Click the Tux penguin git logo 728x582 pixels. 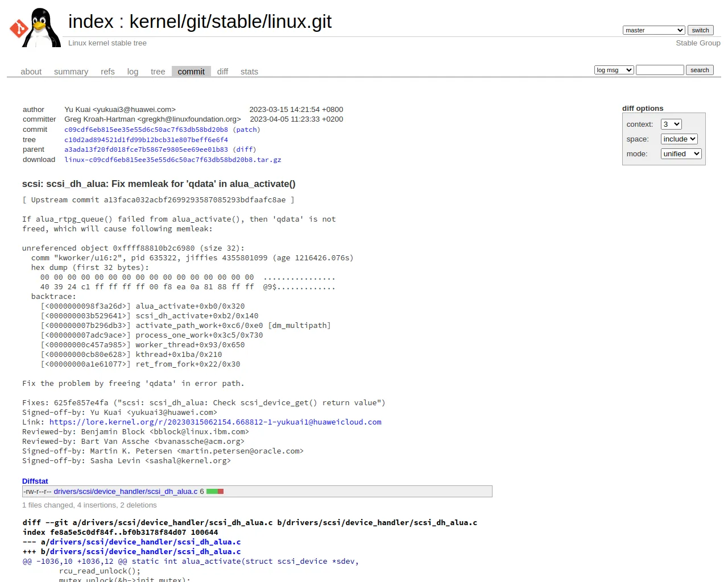pyautogui.click(x=36, y=27)
